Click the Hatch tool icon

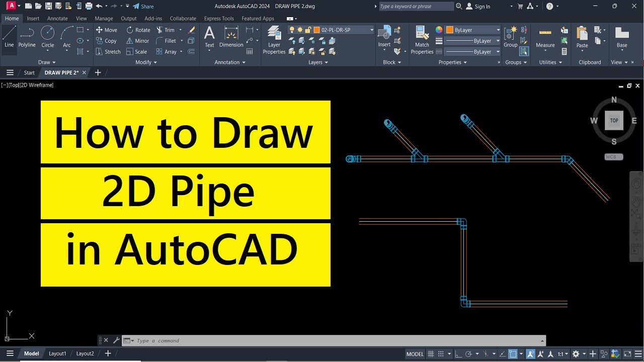[80, 52]
